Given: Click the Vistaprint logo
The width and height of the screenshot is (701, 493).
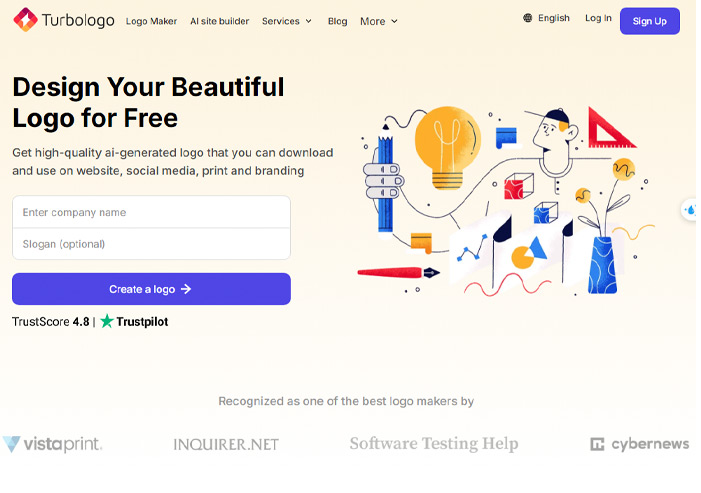Looking at the screenshot, I should pos(52,443).
